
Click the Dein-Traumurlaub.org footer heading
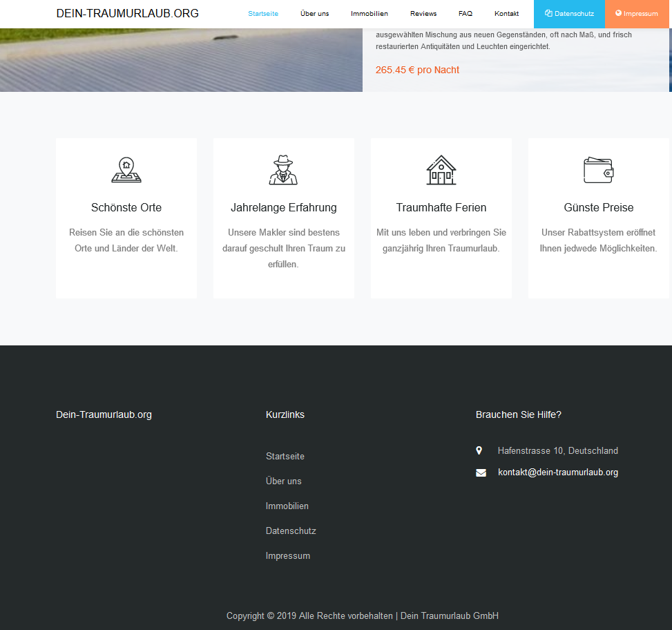click(104, 415)
